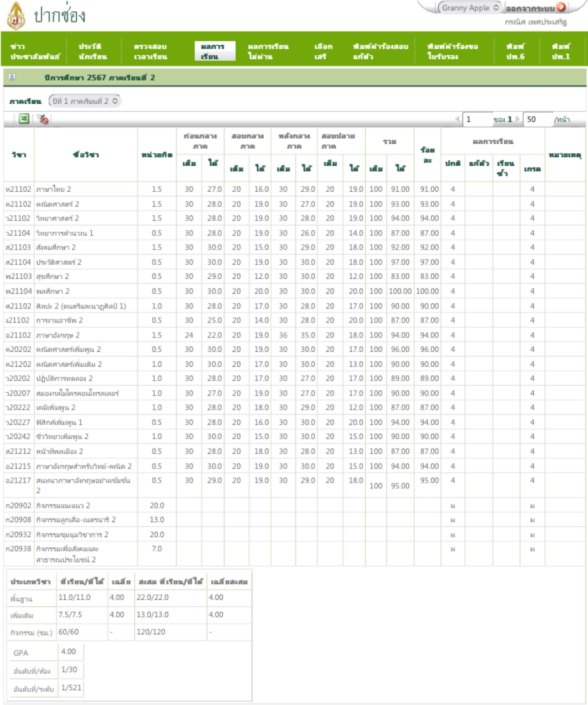Screen dimensions: 588x705
Task: Open พิมพ์คำร้องสอบแก้ตัว menu item
Action: [x=380, y=51]
